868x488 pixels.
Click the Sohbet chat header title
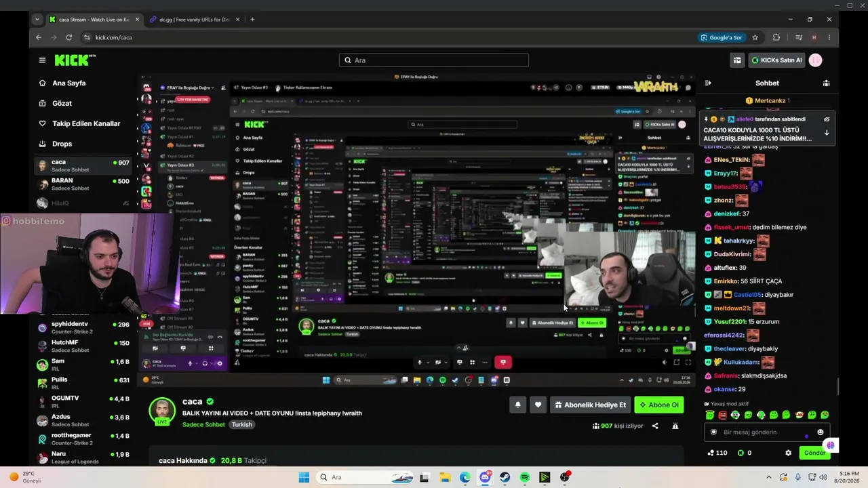[x=767, y=83]
